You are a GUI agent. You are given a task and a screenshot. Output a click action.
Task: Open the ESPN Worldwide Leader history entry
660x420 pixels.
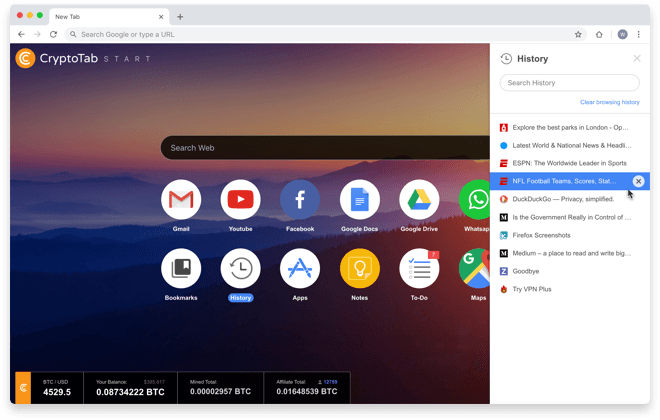click(x=569, y=163)
